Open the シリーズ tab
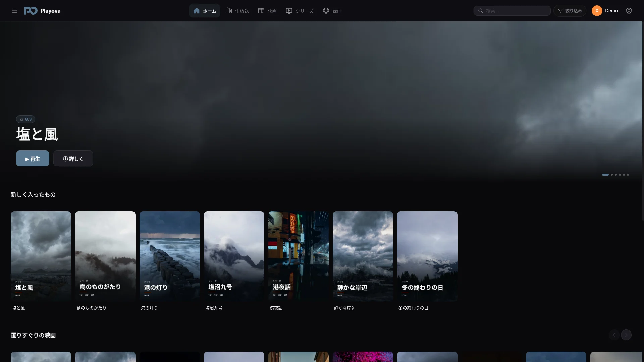 [x=300, y=11]
